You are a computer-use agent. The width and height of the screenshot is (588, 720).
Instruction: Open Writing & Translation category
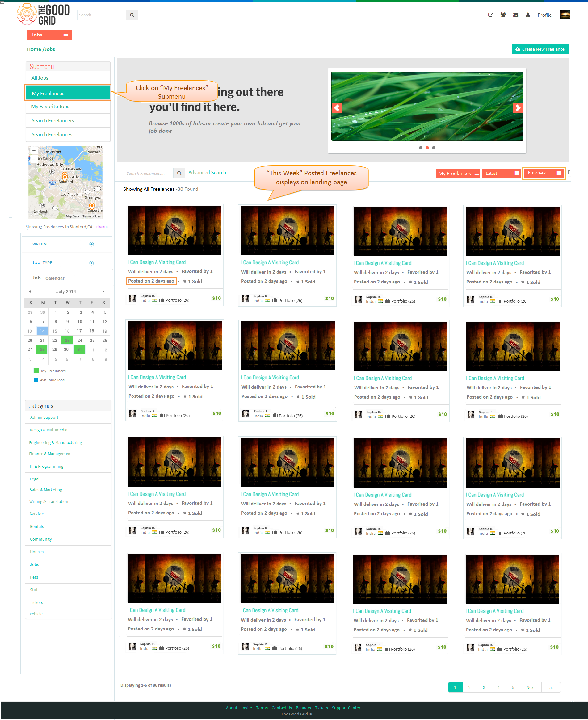point(48,502)
